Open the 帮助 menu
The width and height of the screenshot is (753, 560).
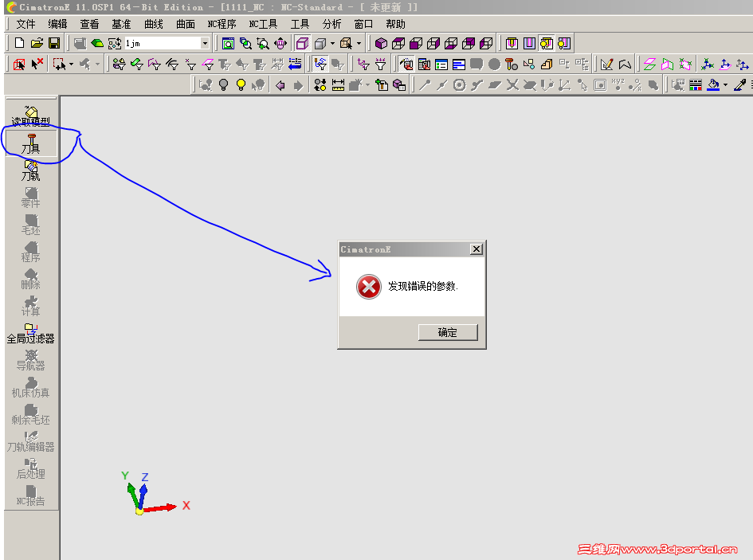pyautogui.click(x=395, y=24)
